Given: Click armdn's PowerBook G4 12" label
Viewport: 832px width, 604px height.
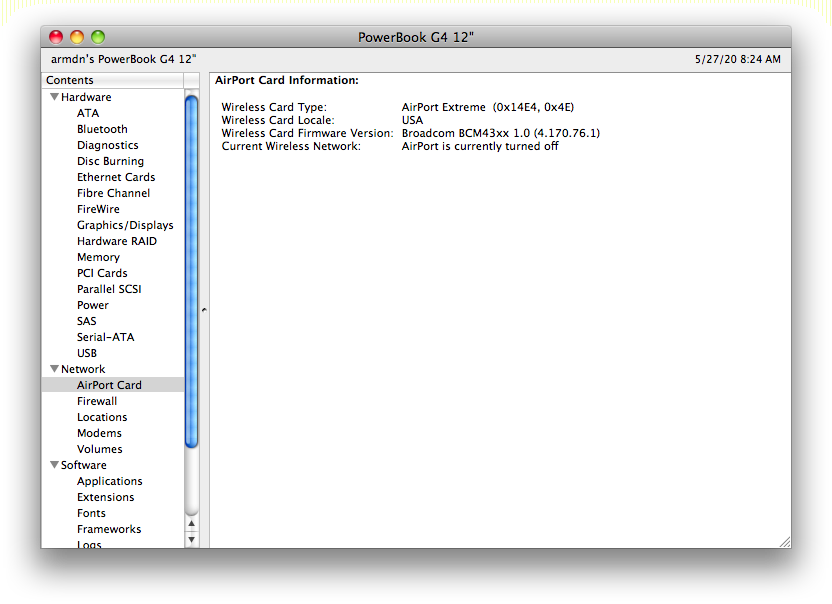Looking at the screenshot, I should pyautogui.click(x=124, y=59).
